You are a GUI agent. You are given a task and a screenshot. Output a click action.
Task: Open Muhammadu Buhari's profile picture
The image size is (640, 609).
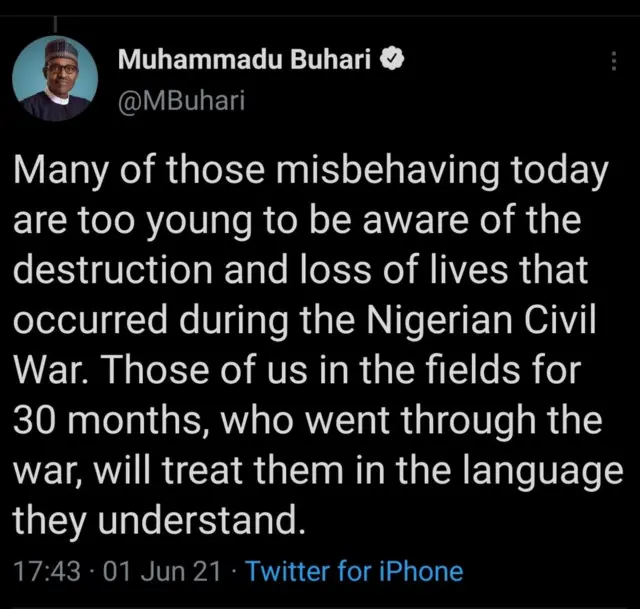55,79
